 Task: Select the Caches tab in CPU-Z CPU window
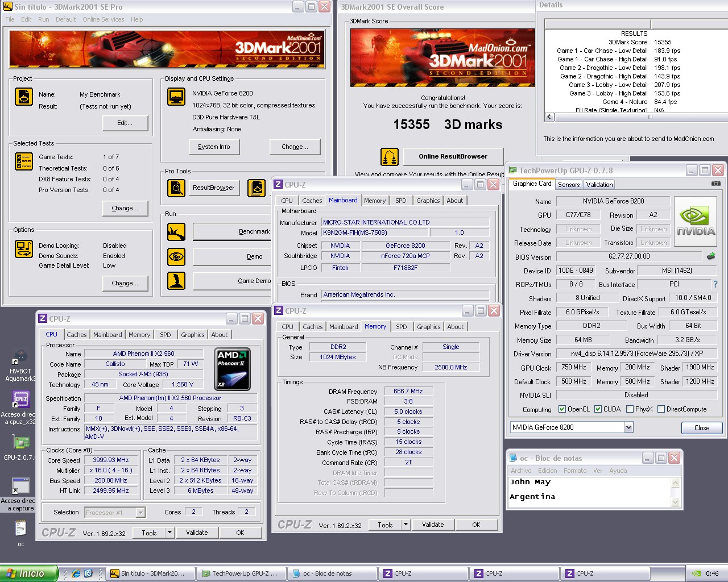point(77,335)
